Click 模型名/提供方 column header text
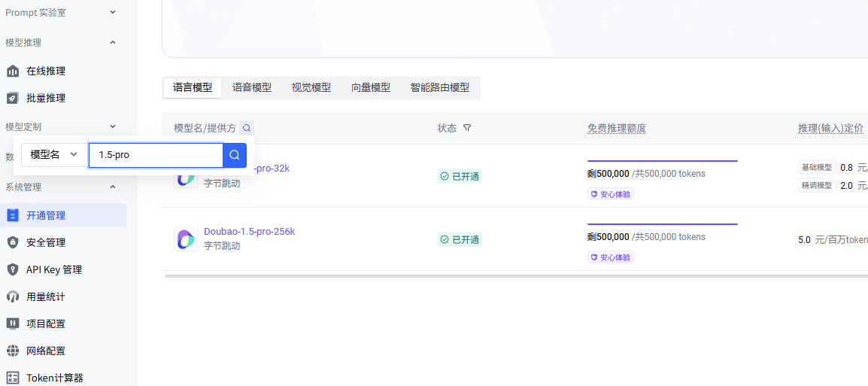868x386 pixels. (205, 128)
